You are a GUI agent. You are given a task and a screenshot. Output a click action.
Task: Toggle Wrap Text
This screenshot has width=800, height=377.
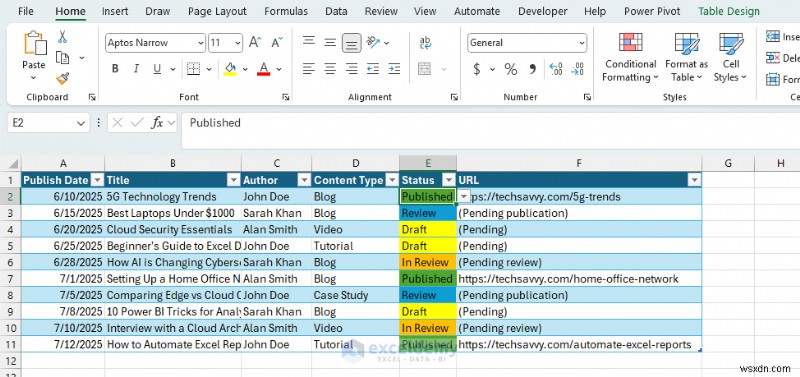[425, 42]
